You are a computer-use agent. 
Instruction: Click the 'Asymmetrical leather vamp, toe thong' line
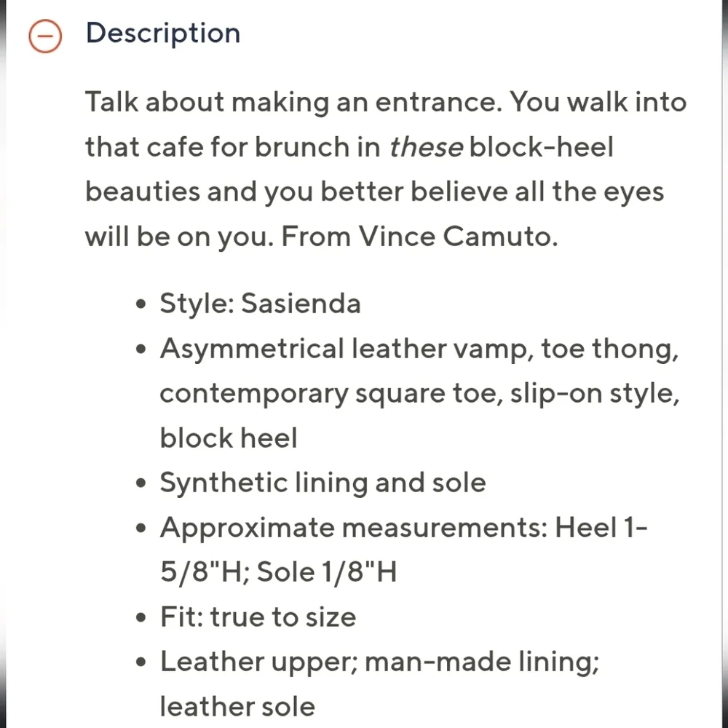419,349
